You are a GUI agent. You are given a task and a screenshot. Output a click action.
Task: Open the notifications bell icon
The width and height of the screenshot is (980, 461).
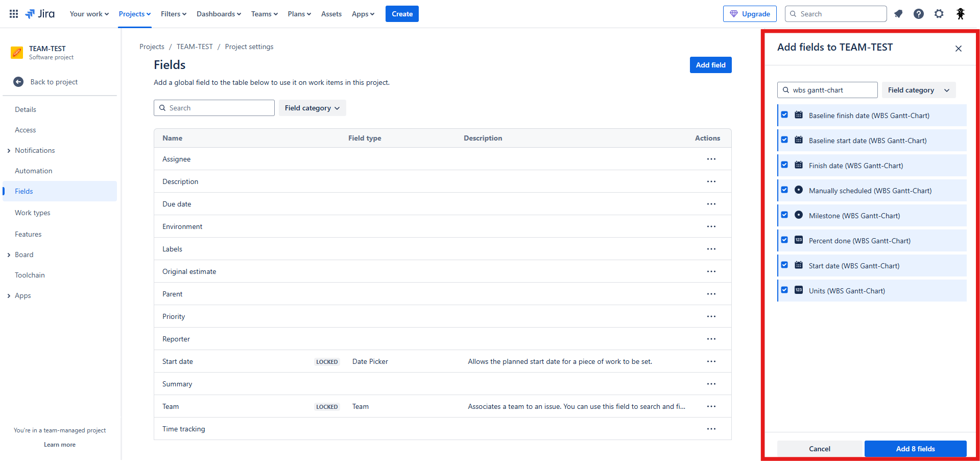tap(898, 14)
